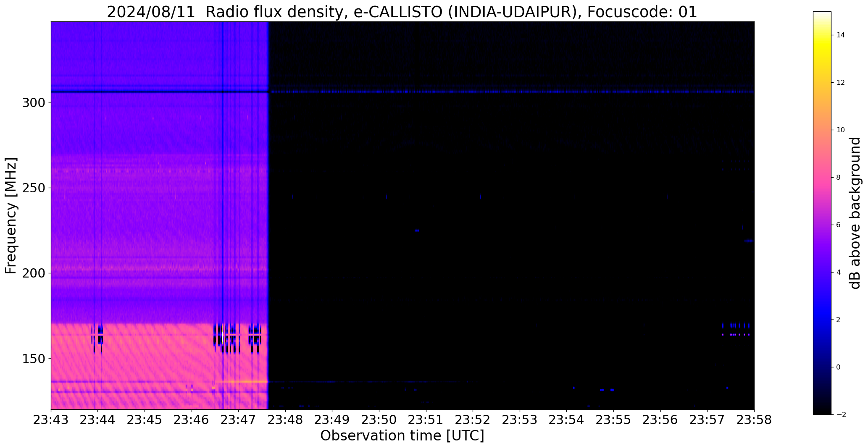This screenshot has width=868, height=448.
Task: Click the 23:43 time tick label
Action: (x=51, y=420)
